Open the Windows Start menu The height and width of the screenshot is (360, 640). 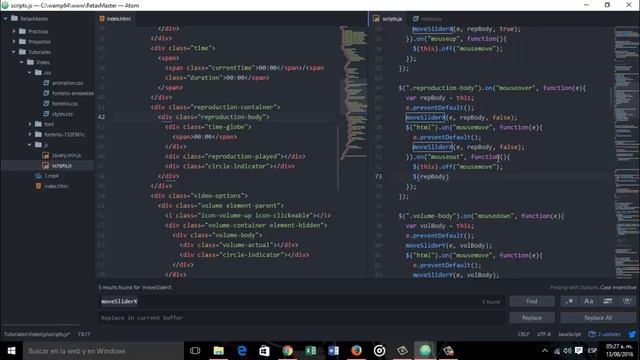pyautogui.click(x=11, y=351)
